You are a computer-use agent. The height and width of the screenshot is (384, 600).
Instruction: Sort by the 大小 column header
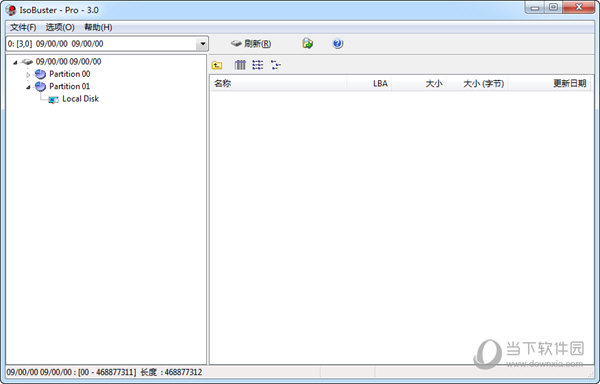coord(419,83)
